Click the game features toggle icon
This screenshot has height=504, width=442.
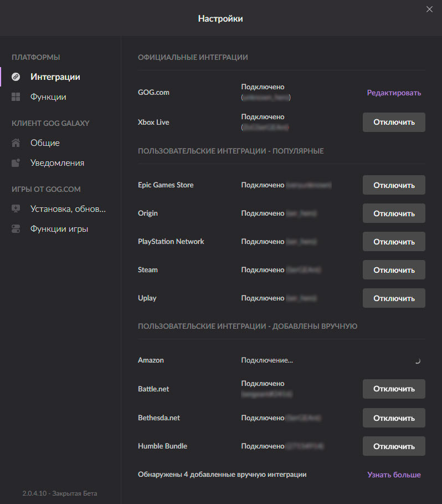(16, 229)
